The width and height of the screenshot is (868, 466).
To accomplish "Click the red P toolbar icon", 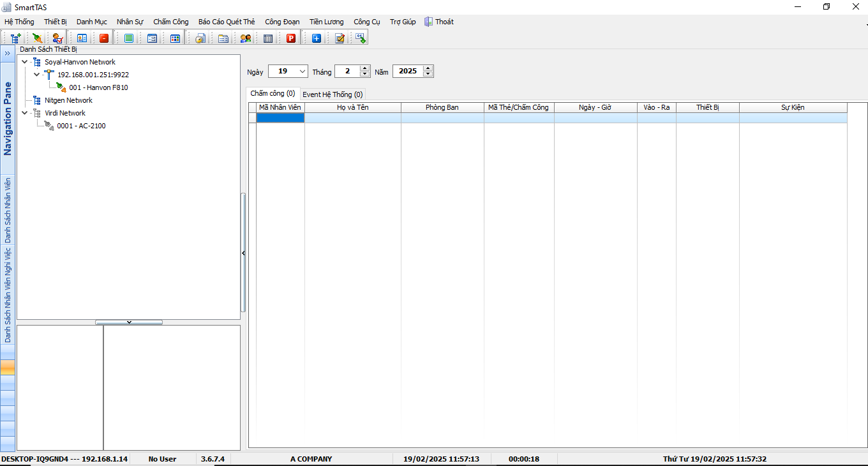I will [291, 38].
